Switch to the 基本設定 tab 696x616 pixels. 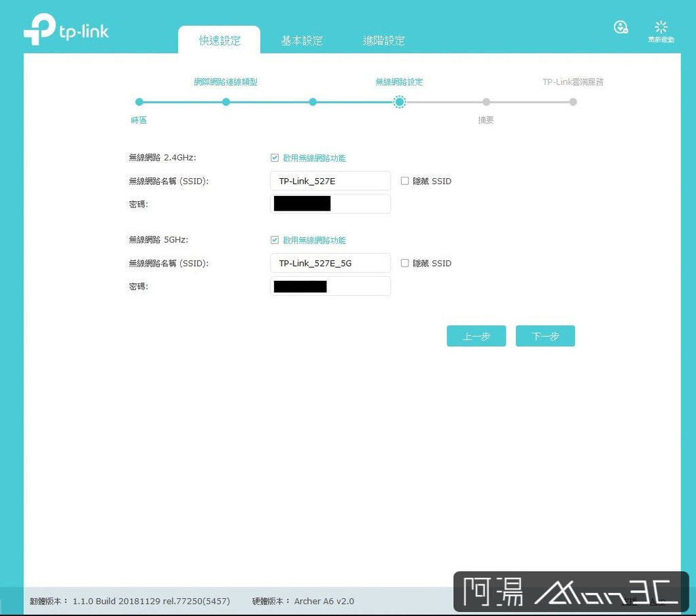coord(302,40)
